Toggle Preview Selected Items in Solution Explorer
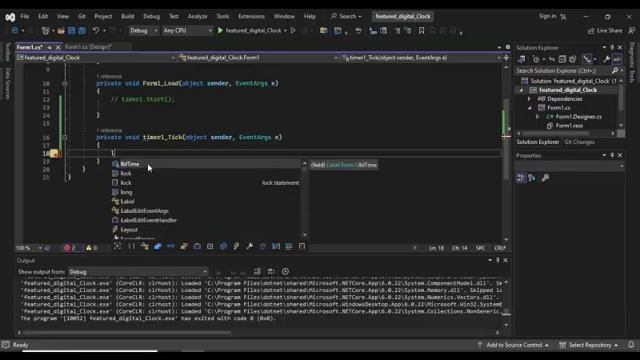The height and width of the screenshot is (360, 640). [617, 59]
